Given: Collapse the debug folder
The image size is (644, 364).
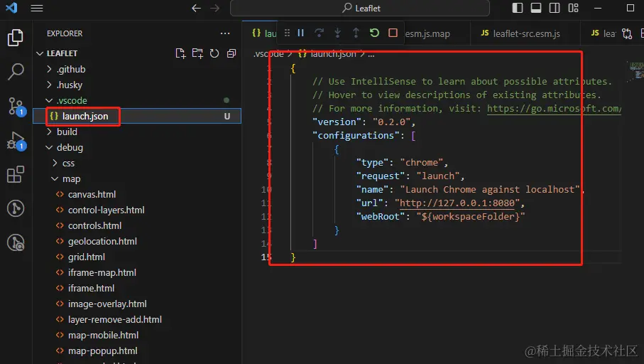Looking at the screenshot, I should point(69,147).
